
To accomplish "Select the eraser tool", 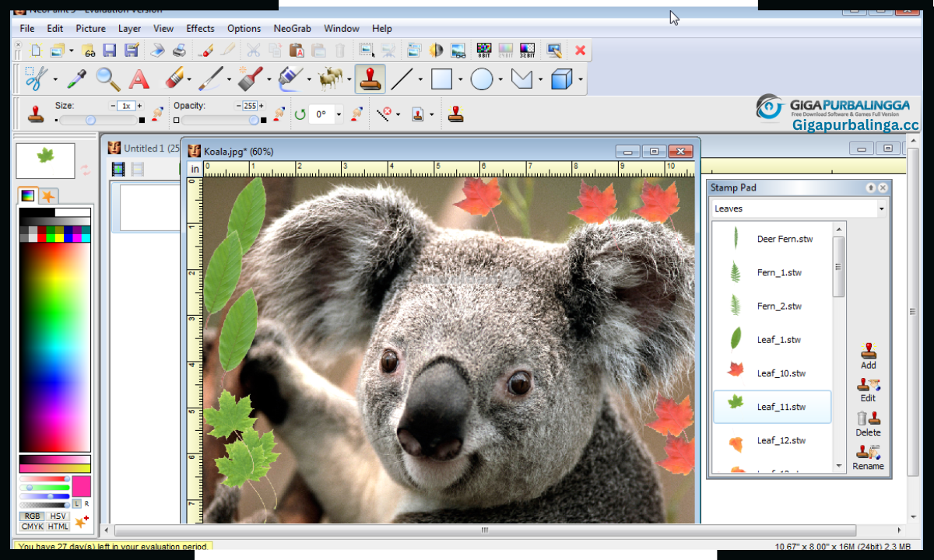I will point(174,79).
